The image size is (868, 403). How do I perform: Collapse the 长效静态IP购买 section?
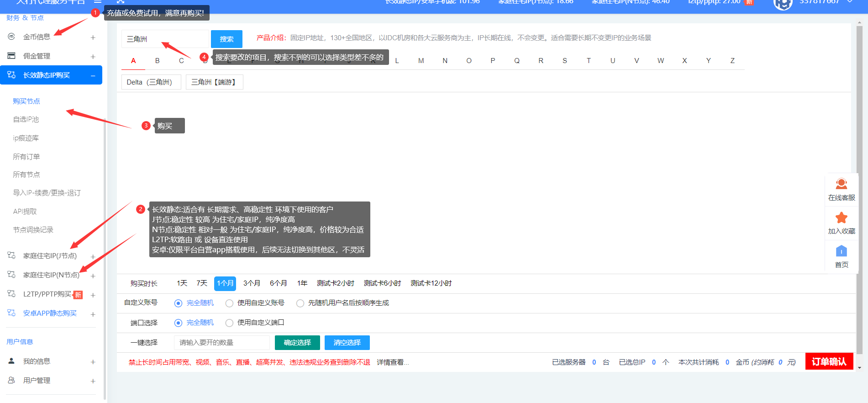93,75
